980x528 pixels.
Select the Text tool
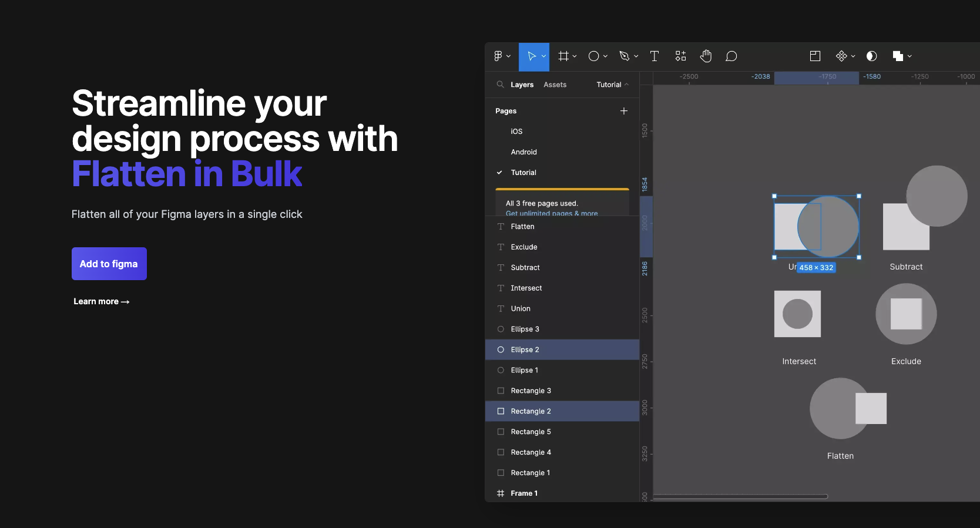(655, 56)
